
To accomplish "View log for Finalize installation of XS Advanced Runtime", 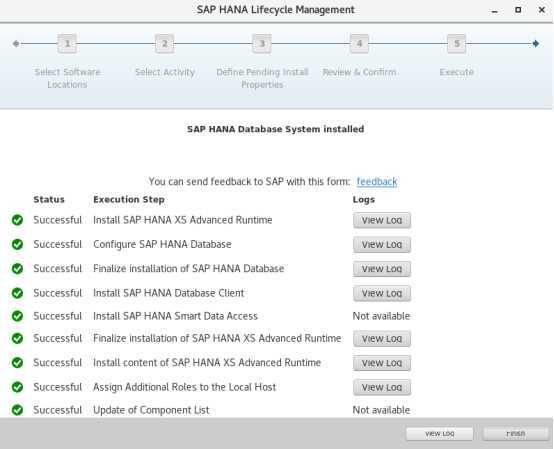I will [382, 338].
